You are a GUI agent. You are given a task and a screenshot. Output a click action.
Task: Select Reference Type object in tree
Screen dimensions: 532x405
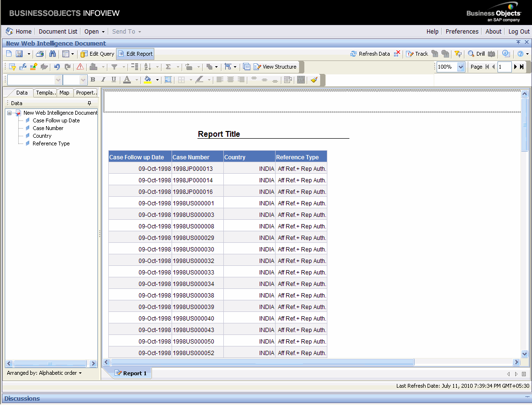pyautogui.click(x=51, y=143)
